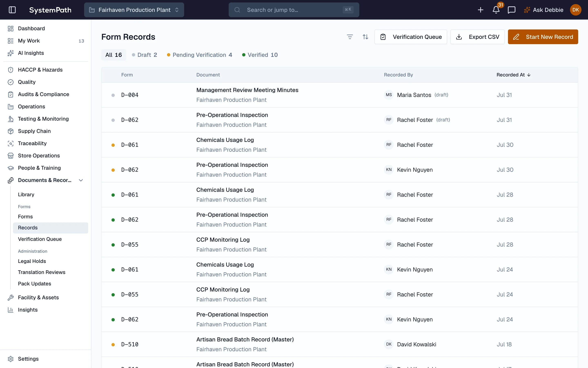
Task: Collapse Documents & Records chevron
Action: click(x=81, y=180)
